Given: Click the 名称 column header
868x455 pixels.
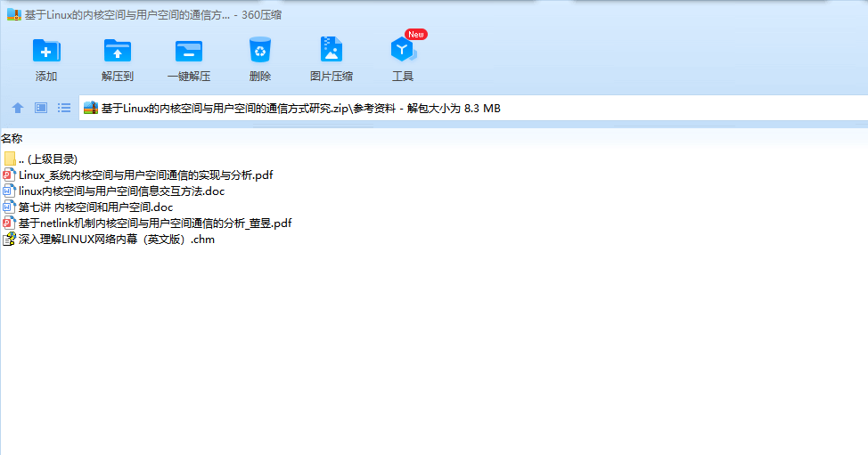Looking at the screenshot, I should click(x=12, y=139).
